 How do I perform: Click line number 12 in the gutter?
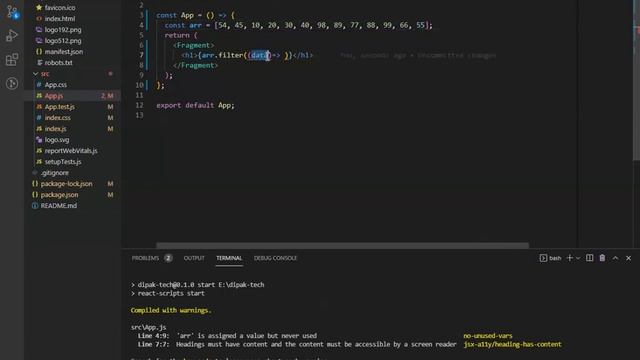tap(139, 105)
